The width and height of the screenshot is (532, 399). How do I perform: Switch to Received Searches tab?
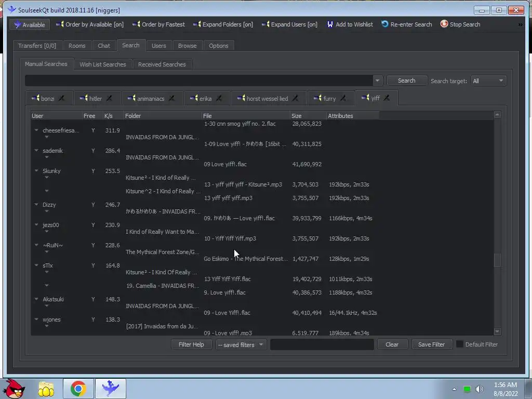(x=162, y=64)
